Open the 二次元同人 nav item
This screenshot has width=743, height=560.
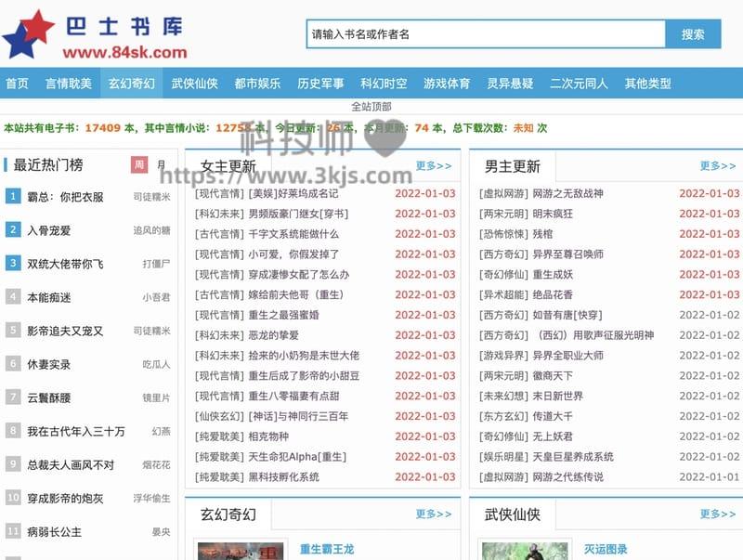coord(579,84)
